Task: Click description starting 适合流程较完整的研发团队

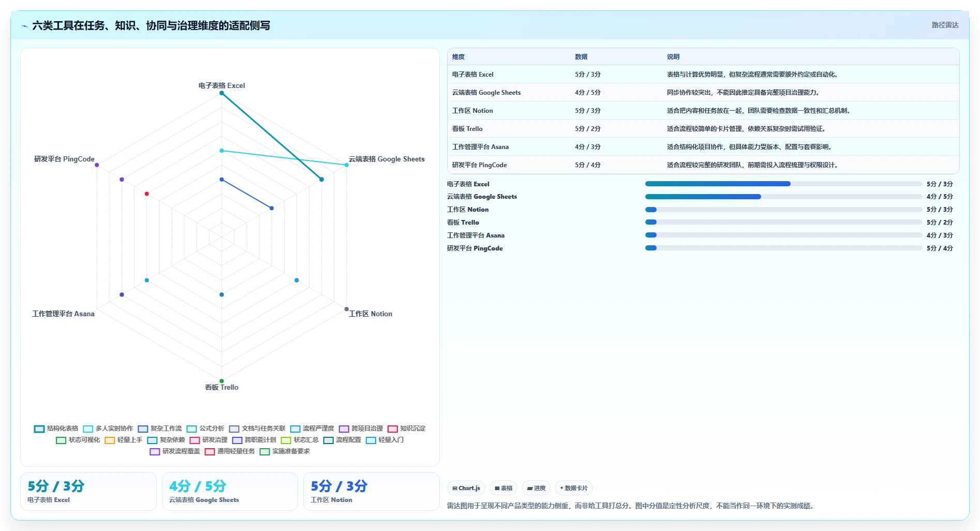Action: (x=752, y=165)
